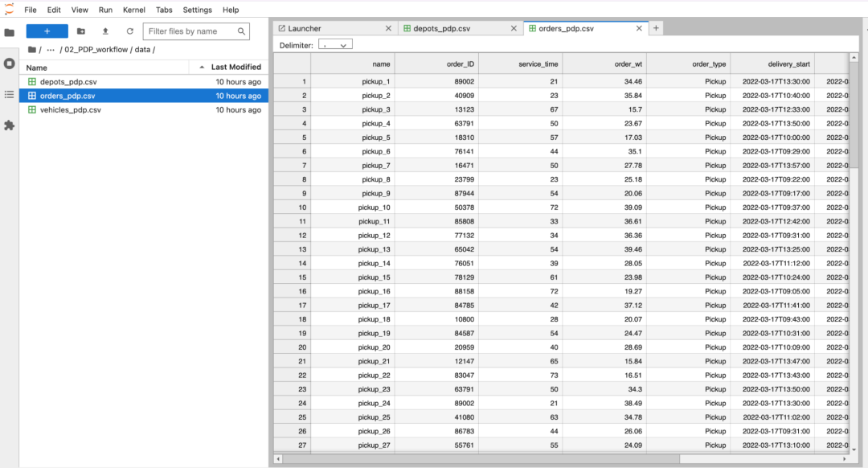Open the Extension Manager puzzle icon
This screenshot has width=868, height=468.
(x=10, y=125)
